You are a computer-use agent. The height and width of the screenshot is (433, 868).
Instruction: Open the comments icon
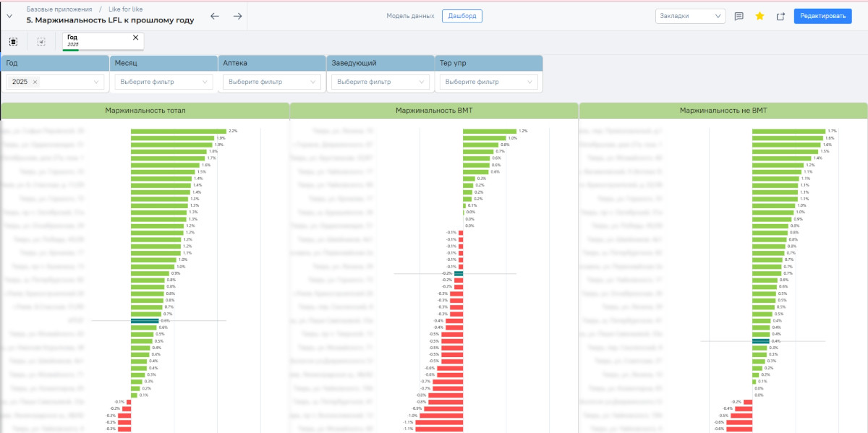tap(739, 16)
